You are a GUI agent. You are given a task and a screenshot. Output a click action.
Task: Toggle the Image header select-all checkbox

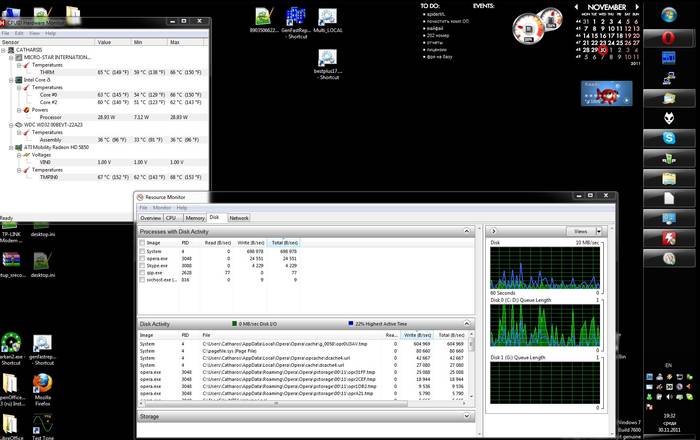pyautogui.click(x=142, y=243)
